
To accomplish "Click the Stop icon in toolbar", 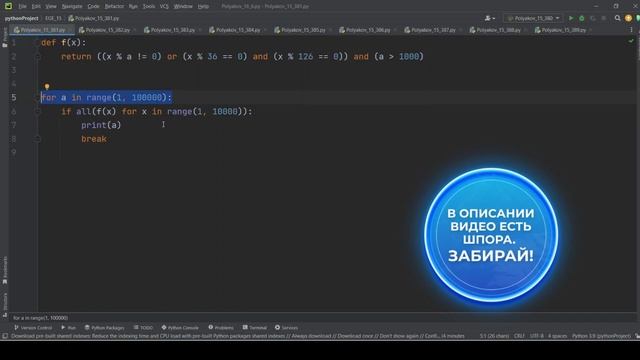I will click(604, 18).
